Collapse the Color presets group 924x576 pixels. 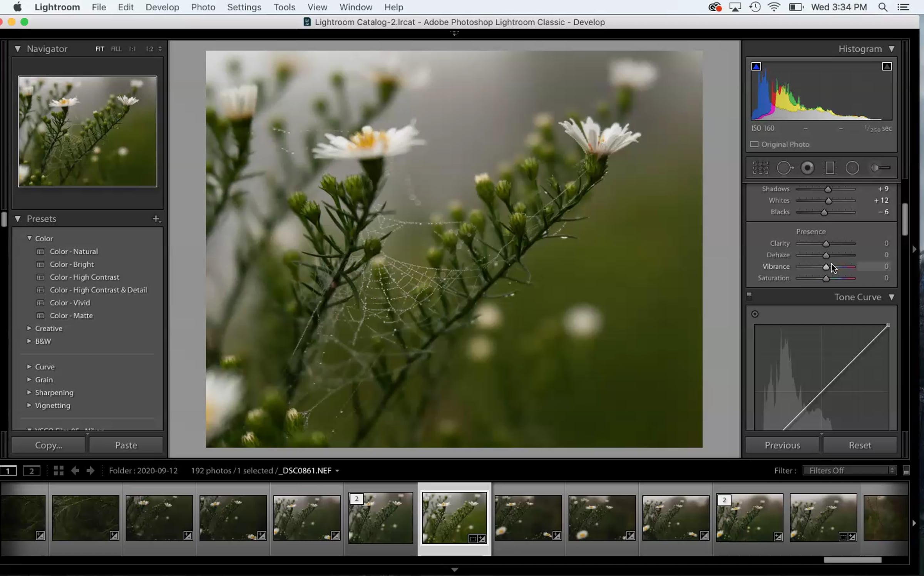tap(29, 238)
